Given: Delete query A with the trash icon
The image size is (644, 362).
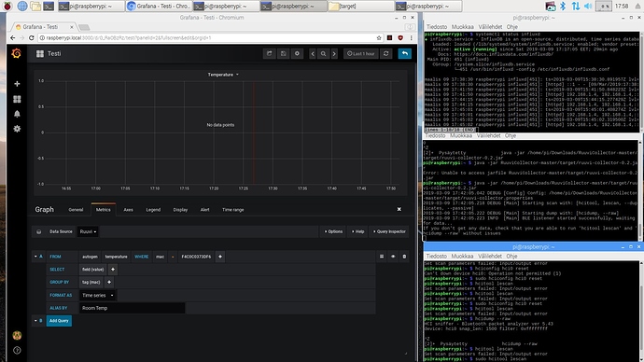Looking at the screenshot, I should click(404, 257).
